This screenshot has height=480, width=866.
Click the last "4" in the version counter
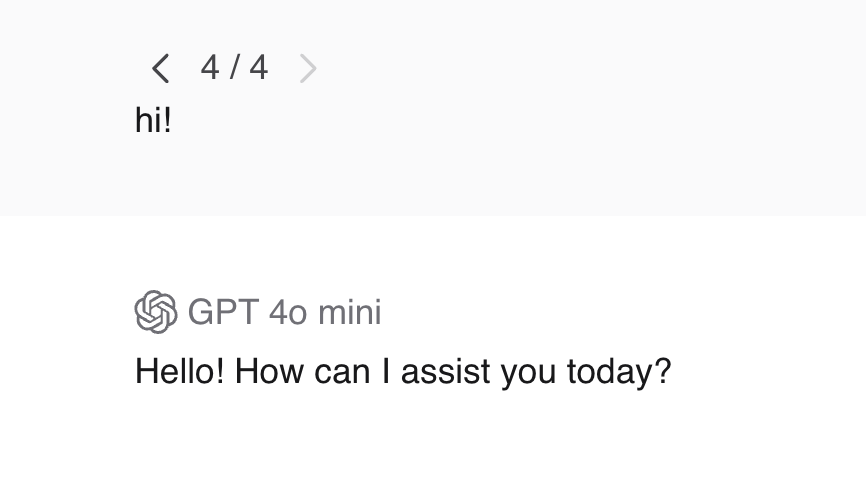click(259, 68)
